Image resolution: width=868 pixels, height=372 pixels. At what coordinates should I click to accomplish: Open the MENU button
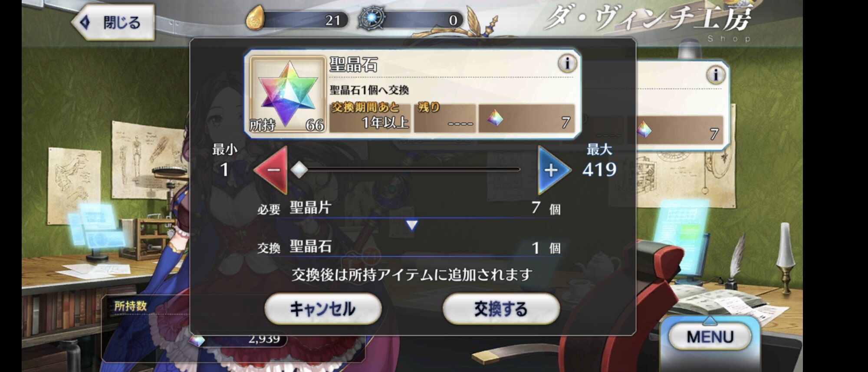click(710, 336)
